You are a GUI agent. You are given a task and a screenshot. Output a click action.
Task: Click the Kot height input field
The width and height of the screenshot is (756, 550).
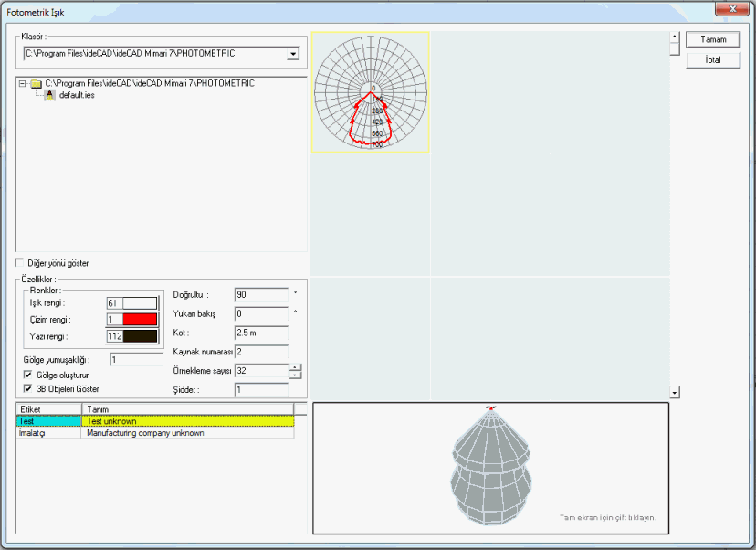261,333
